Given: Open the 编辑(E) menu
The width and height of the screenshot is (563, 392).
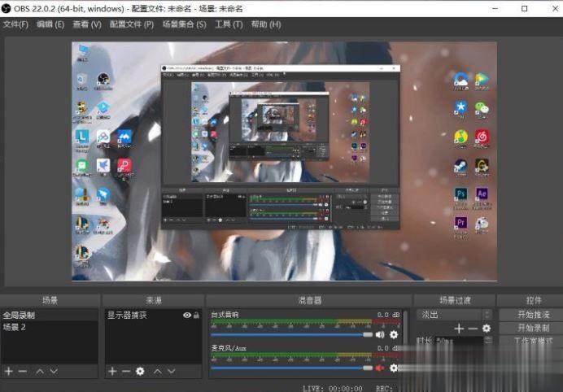Looking at the screenshot, I should [x=50, y=24].
